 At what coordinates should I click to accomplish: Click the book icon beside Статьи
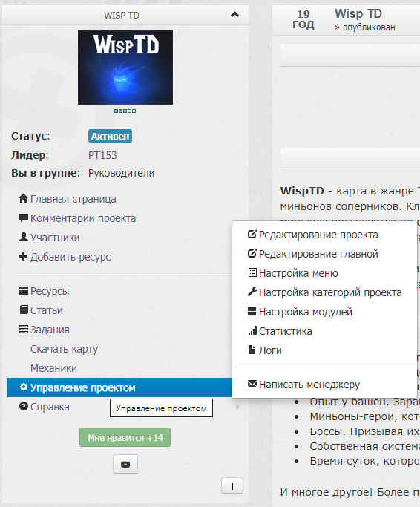tap(23, 310)
